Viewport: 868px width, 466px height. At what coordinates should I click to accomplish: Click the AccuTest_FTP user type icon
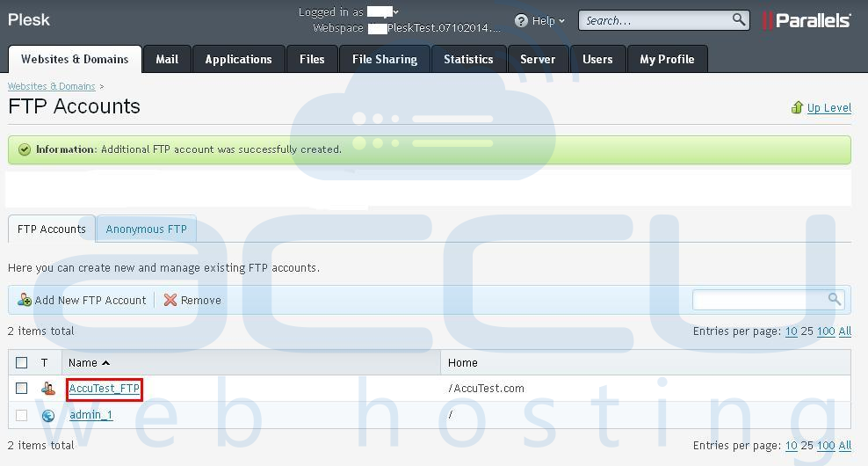point(48,389)
